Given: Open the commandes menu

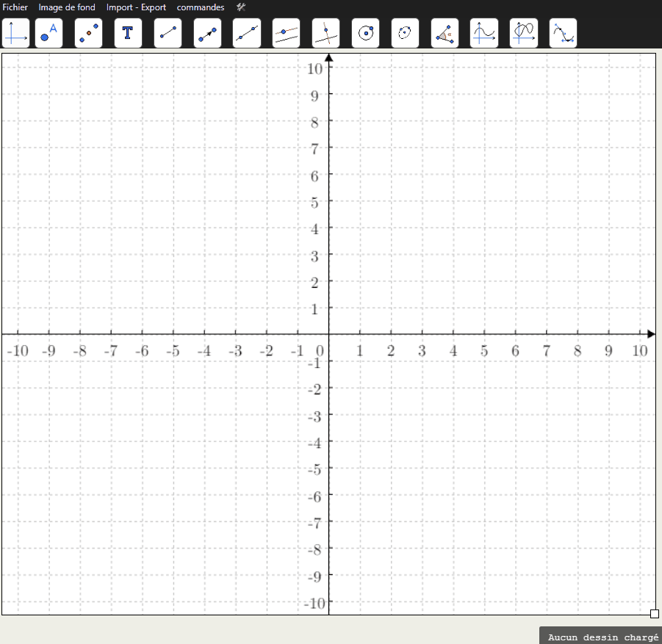Looking at the screenshot, I should (x=201, y=7).
